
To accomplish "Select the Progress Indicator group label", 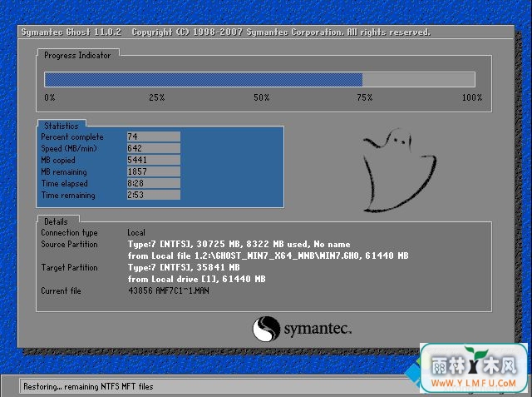I will pyautogui.click(x=77, y=56).
